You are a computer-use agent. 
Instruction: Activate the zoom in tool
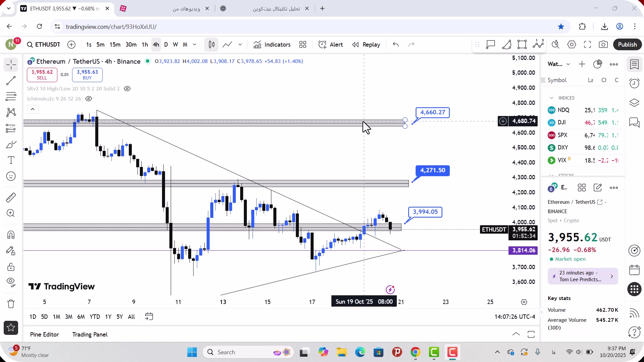11,213
